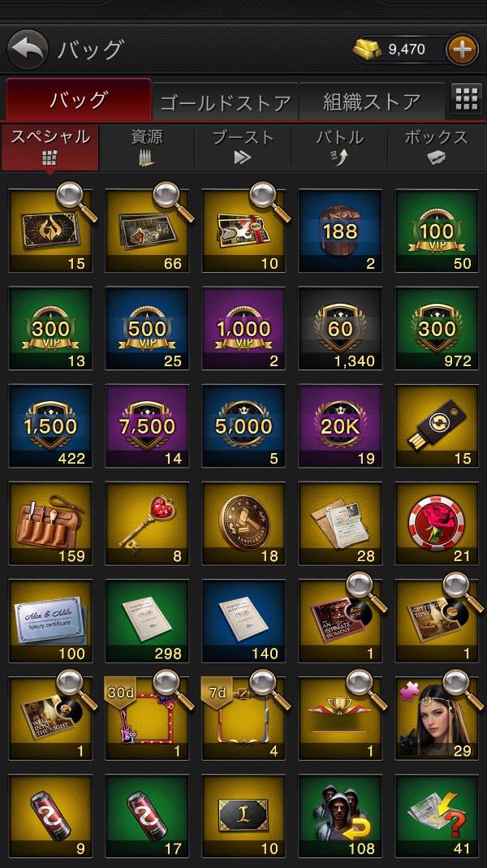The width and height of the screenshot is (487, 868).
Task: Select the luxury certificate card item
Action: click(x=50, y=621)
